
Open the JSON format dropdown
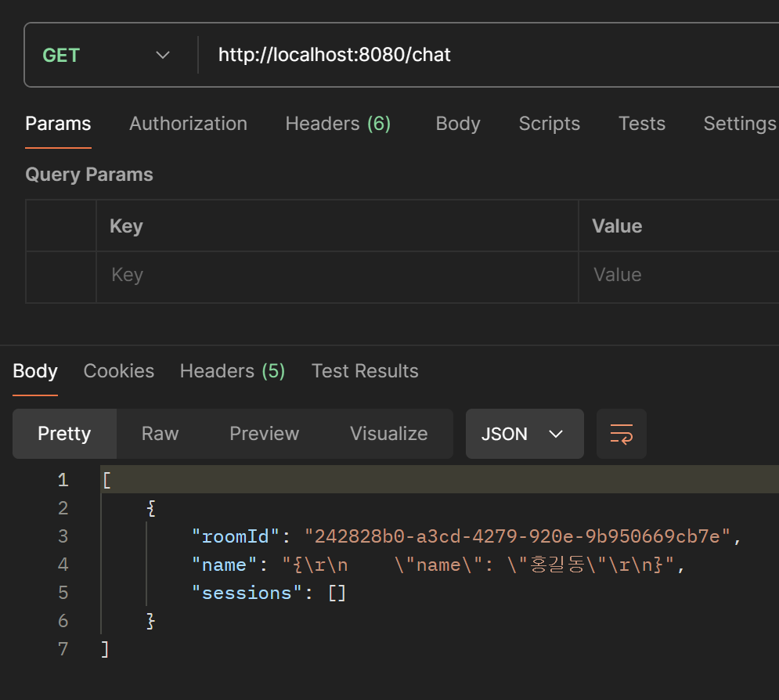click(524, 434)
